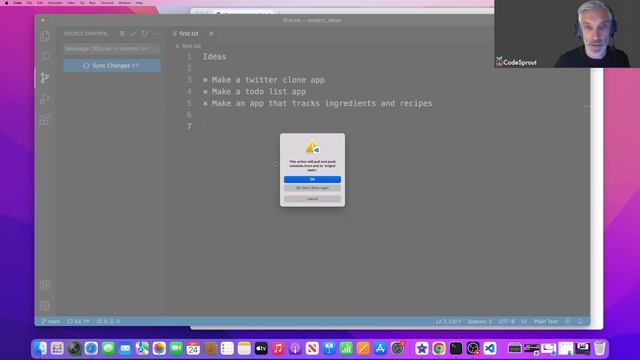Open the Search view in activity bar

pos(45,57)
